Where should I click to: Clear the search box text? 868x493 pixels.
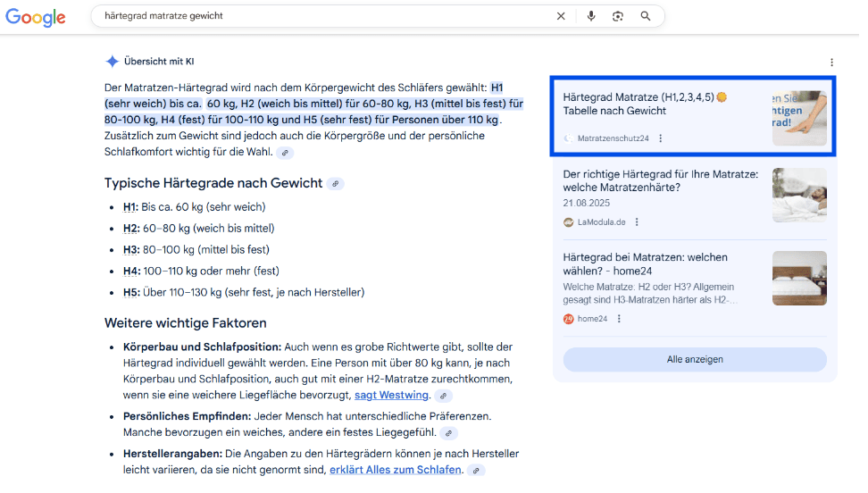click(x=561, y=16)
